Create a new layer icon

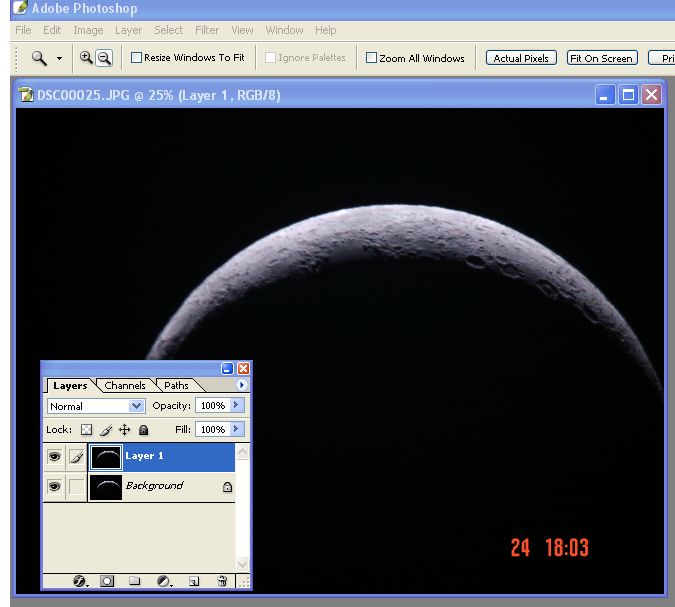pos(194,582)
